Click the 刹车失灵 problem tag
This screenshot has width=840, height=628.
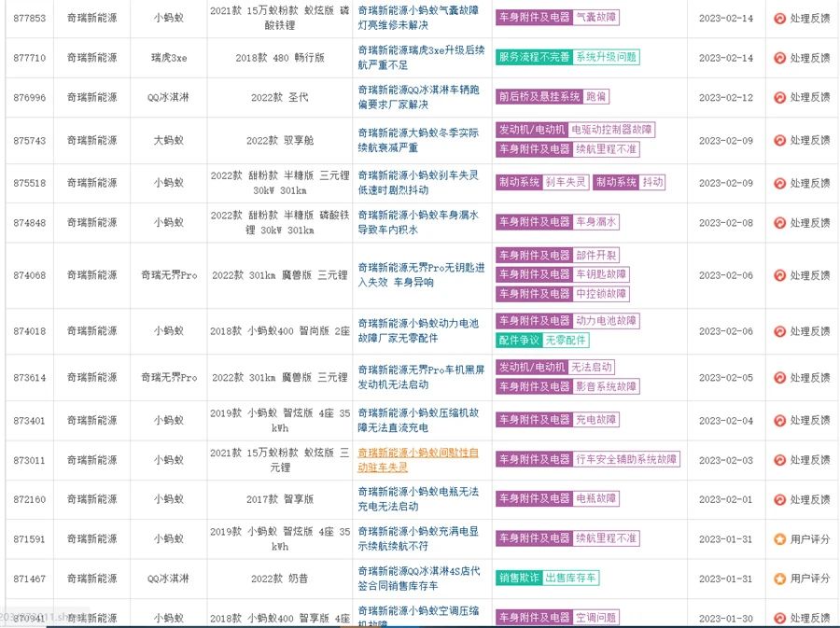point(567,183)
